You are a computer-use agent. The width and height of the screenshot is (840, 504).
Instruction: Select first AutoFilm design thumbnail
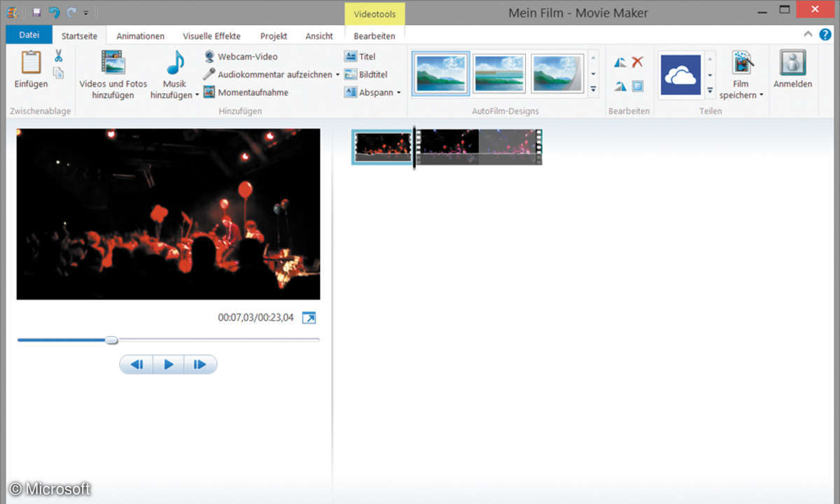click(441, 73)
